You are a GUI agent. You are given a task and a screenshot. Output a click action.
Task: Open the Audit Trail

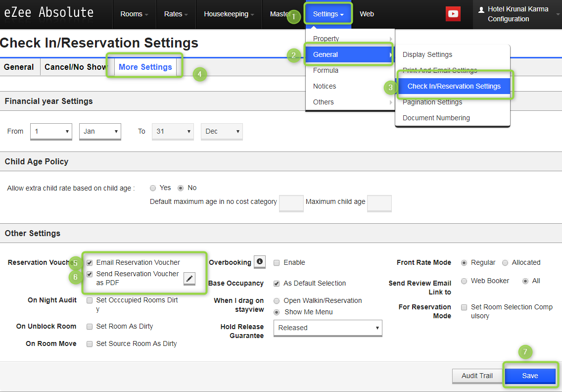477,376
